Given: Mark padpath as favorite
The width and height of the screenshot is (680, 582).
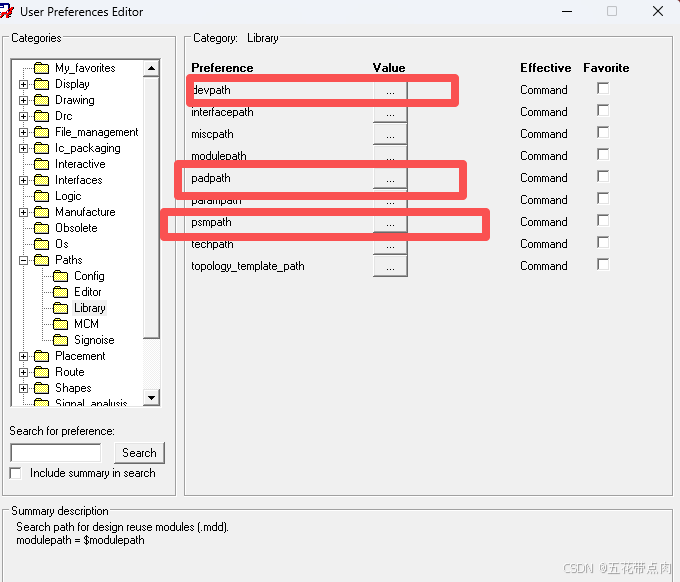Looking at the screenshot, I should [603, 177].
